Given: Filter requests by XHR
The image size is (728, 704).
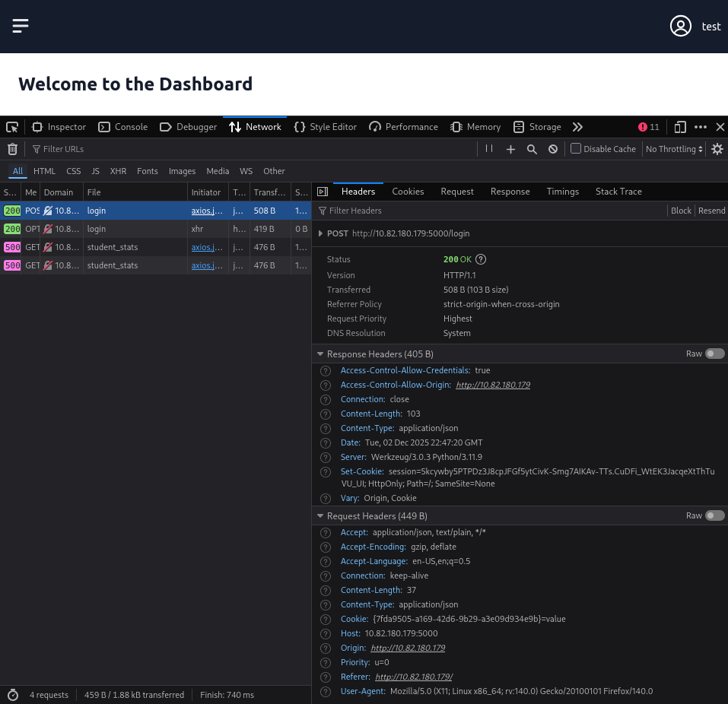Looking at the screenshot, I should (118, 171).
